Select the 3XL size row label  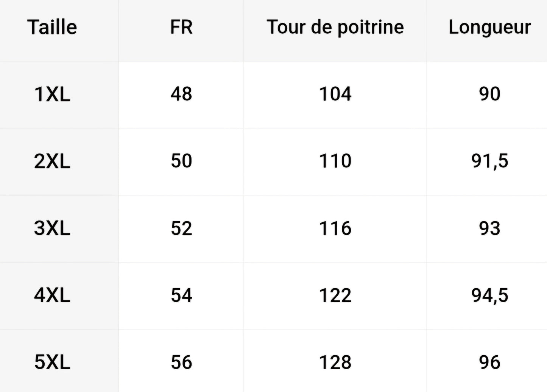[x=52, y=228]
